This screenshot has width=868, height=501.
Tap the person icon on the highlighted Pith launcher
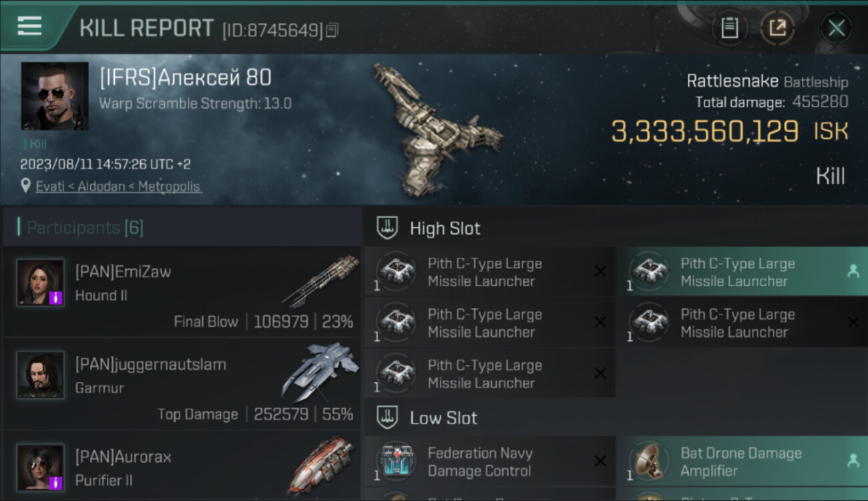(x=853, y=271)
